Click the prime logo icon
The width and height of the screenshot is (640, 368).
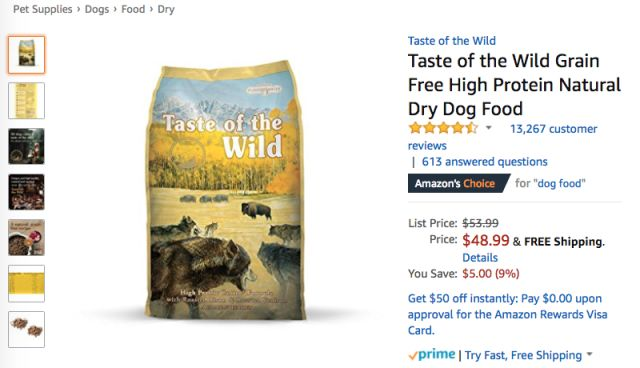(x=432, y=355)
